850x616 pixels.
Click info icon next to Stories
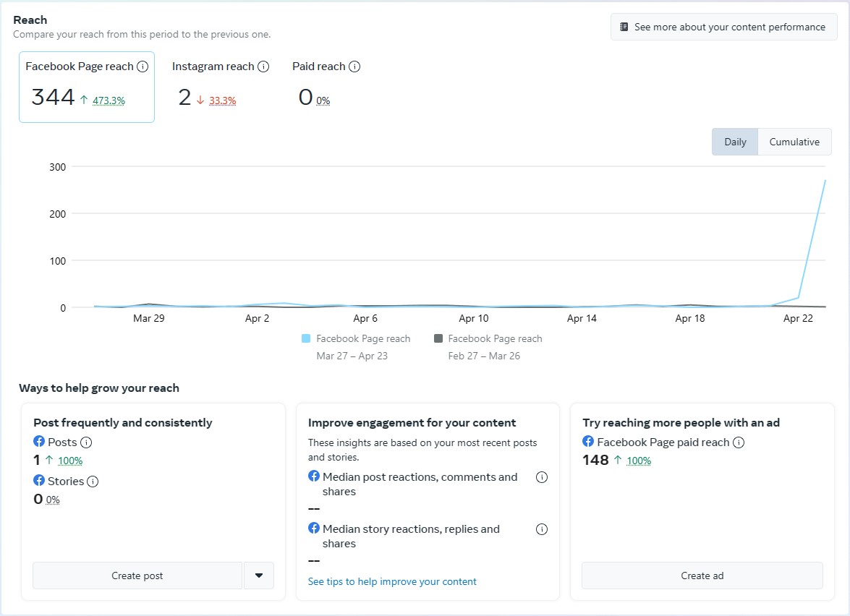coord(93,482)
